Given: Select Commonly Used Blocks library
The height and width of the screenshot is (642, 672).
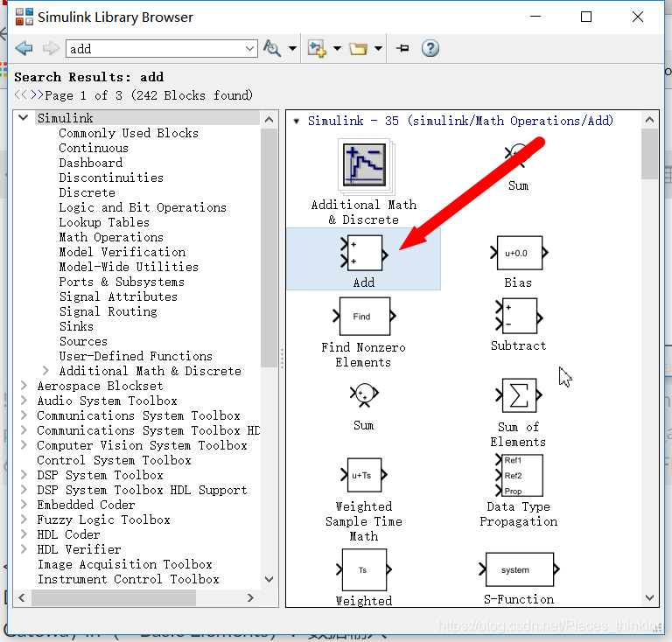Looking at the screenshot, I should point(129,133).
